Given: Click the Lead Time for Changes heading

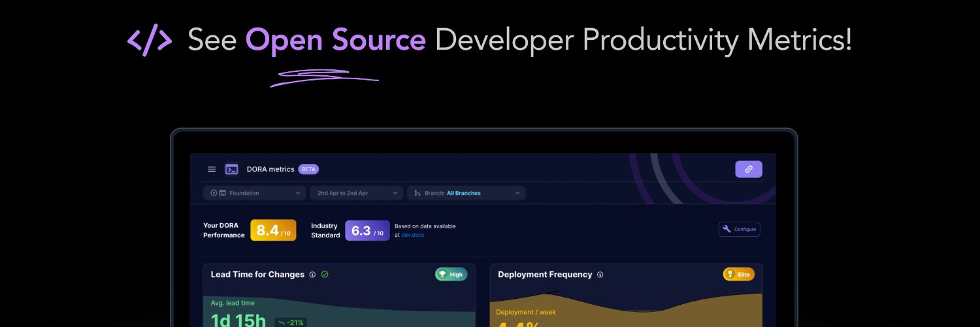Looking at the screenshot, I should tap(257, 275).
